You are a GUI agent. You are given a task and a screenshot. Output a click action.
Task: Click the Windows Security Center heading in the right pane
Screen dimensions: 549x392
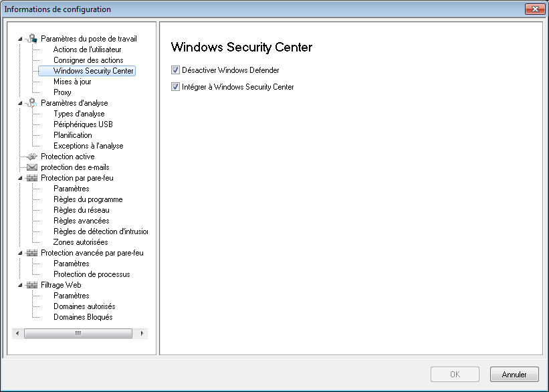(241, 47)
